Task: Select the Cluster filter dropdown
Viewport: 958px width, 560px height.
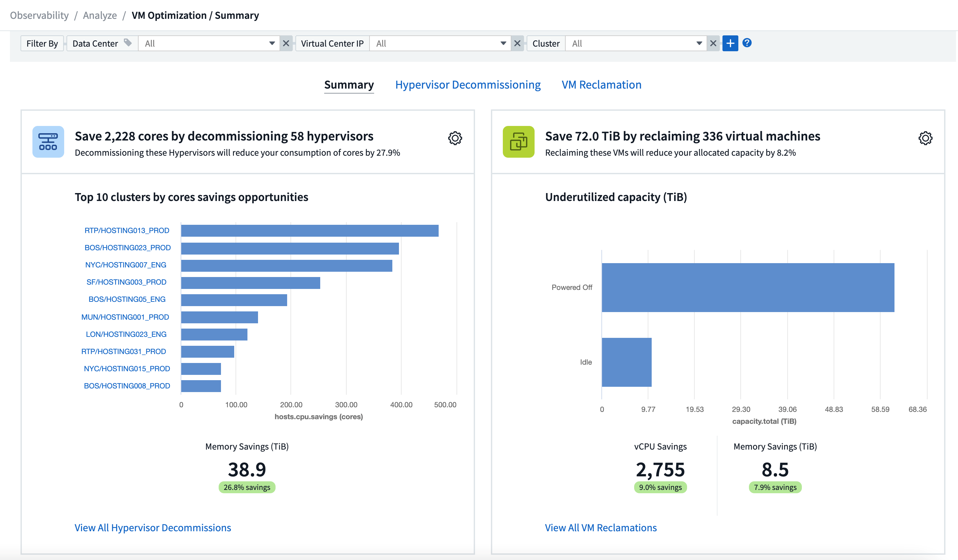Action: (x=634, y=43)
